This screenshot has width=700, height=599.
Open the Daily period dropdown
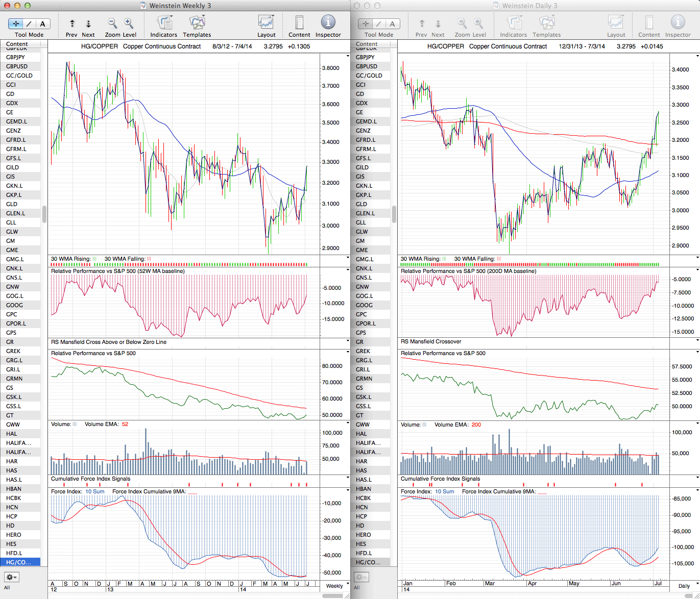tap(687, 586)
